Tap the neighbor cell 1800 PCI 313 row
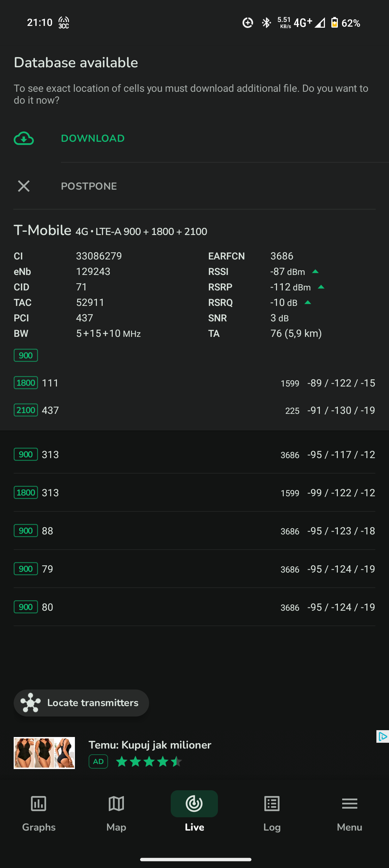This screenshot has width=389, height=868. pyautogui.click(x=194, y=493)
